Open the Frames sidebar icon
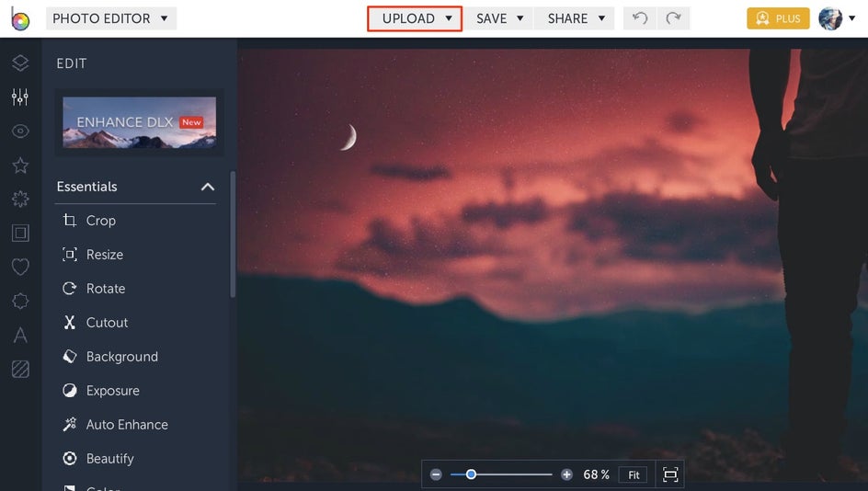This screenshot has width=868, height=491. 20,233
